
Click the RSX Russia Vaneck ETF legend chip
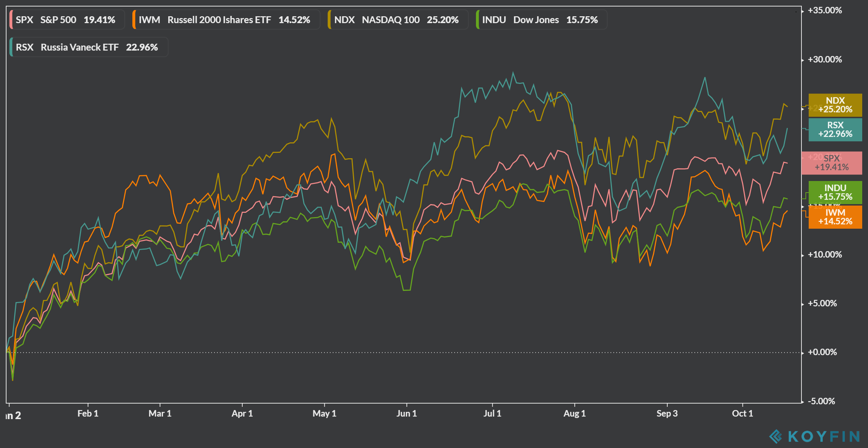pos(89,47)
